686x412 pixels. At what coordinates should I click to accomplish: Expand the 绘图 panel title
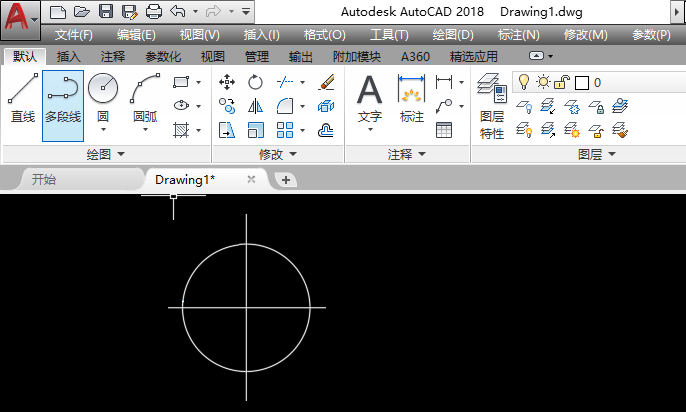click(106, 154)
